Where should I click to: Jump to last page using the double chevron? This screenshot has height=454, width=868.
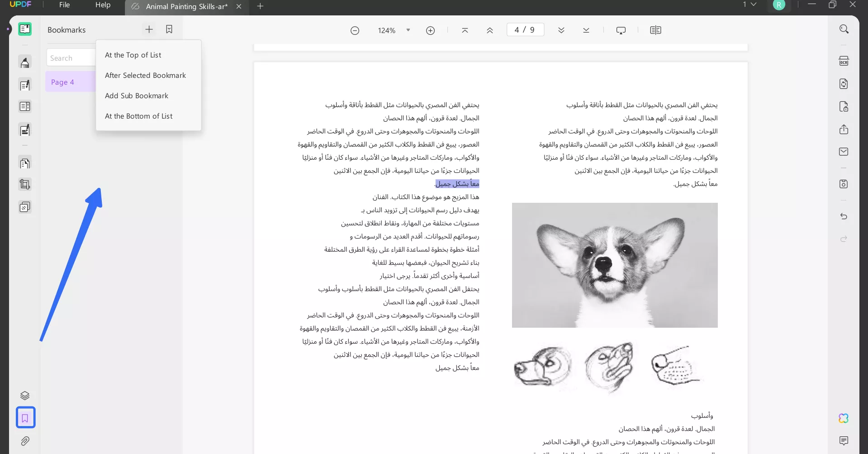[586, 30]
